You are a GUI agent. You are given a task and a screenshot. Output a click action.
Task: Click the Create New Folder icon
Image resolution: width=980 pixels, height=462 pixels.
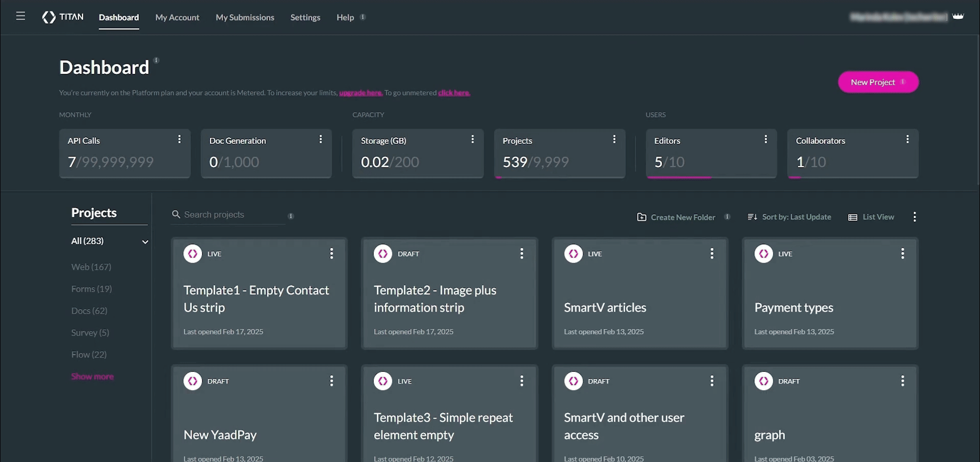(x=642, y=217)
